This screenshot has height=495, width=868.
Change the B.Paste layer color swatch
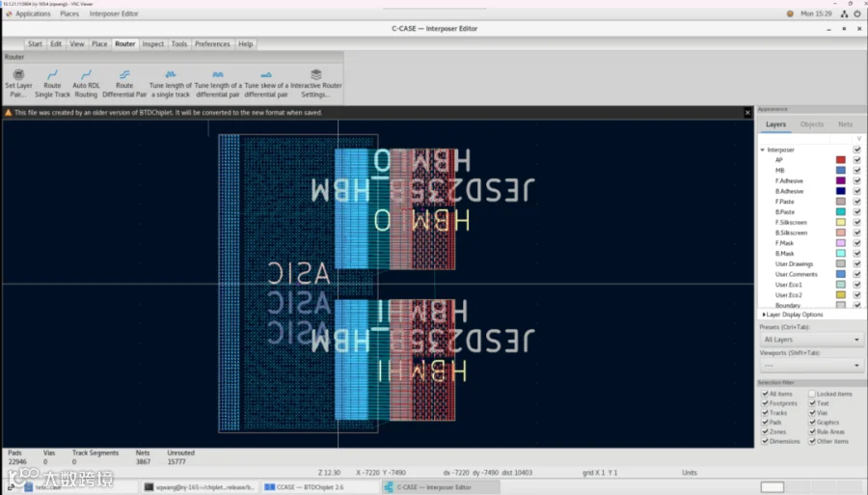click(x=840, y=212)
